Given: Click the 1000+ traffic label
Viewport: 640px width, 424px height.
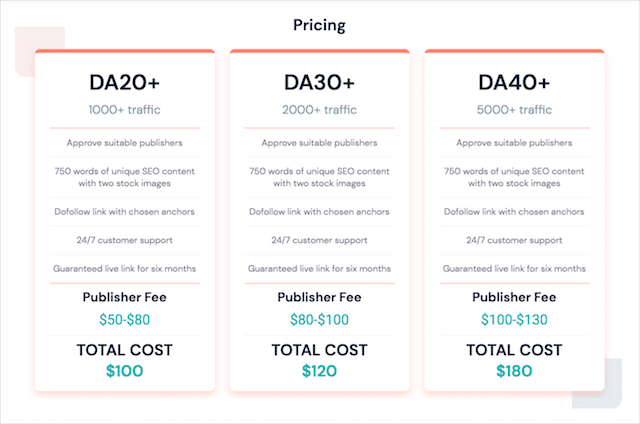Looking at the screenshot, I should (124, 110).
